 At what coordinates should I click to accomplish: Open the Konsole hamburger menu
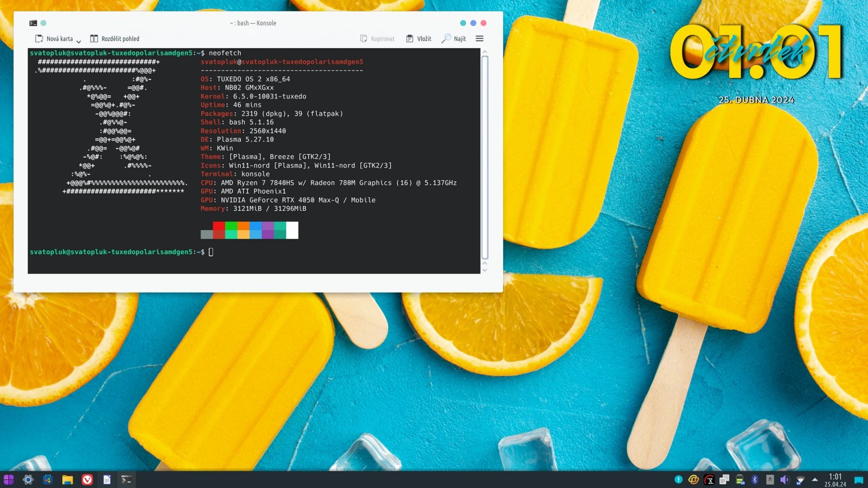click(480, 38)
